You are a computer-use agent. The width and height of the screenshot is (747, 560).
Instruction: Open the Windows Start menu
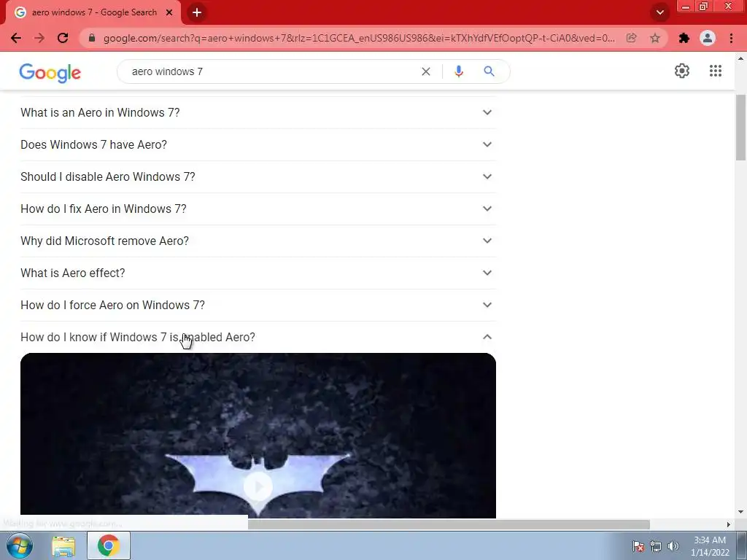click(20, 545)
